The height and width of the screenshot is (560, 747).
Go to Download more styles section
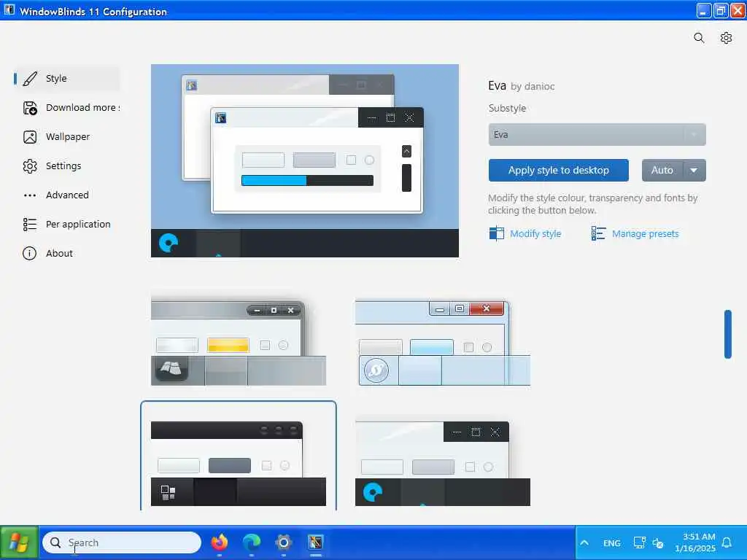[x=82, y=108]
